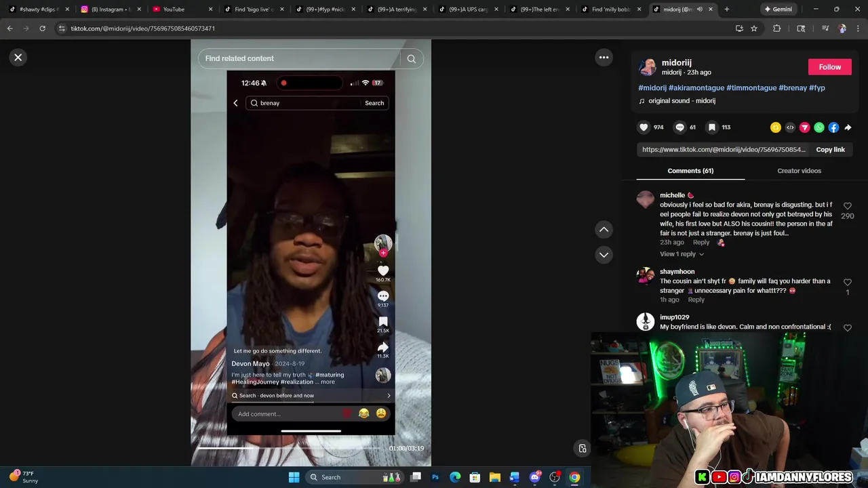Click the Copy link button
This screenshot has width=868, height=488.
[830, 150]
